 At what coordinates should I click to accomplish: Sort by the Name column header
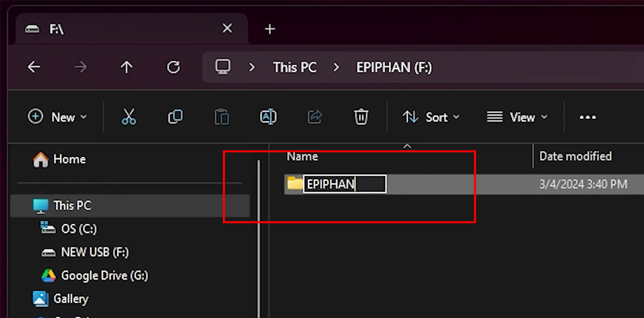(x=303, y=156)
